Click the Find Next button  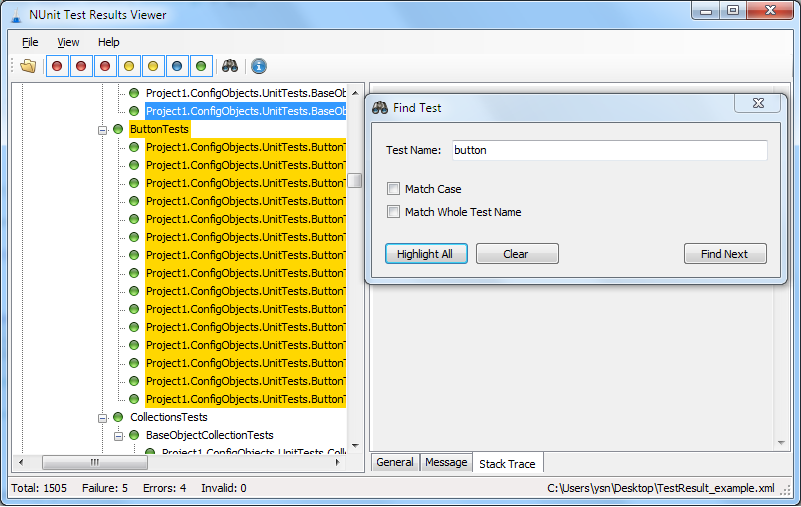(x=725, y=254)
